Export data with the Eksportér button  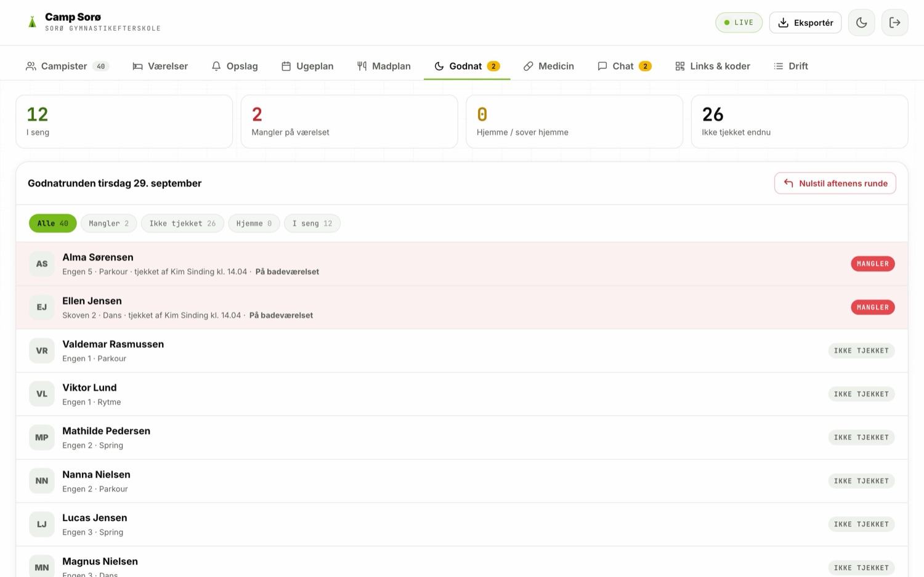(x=805, y=23)
